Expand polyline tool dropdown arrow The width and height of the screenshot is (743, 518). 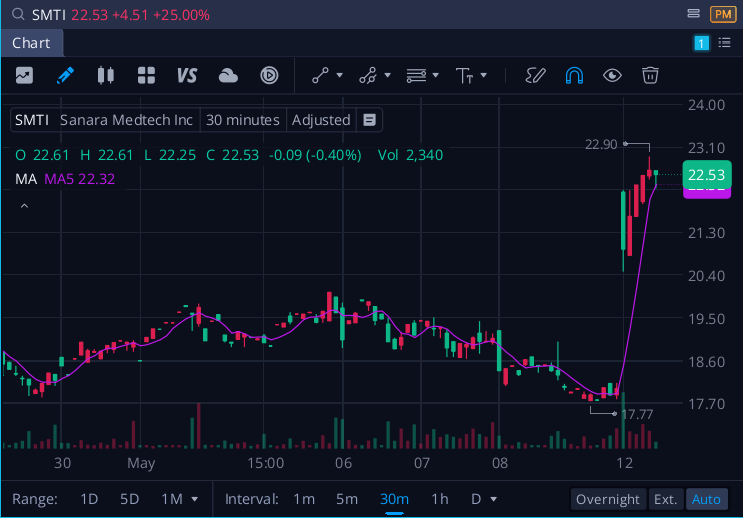387,75
